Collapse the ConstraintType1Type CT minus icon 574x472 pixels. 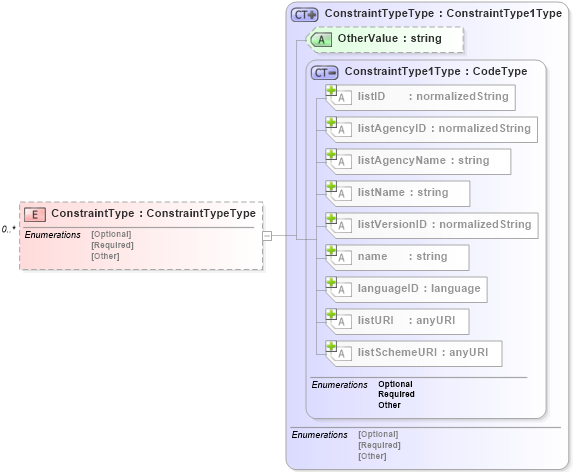tap(325, 73)
